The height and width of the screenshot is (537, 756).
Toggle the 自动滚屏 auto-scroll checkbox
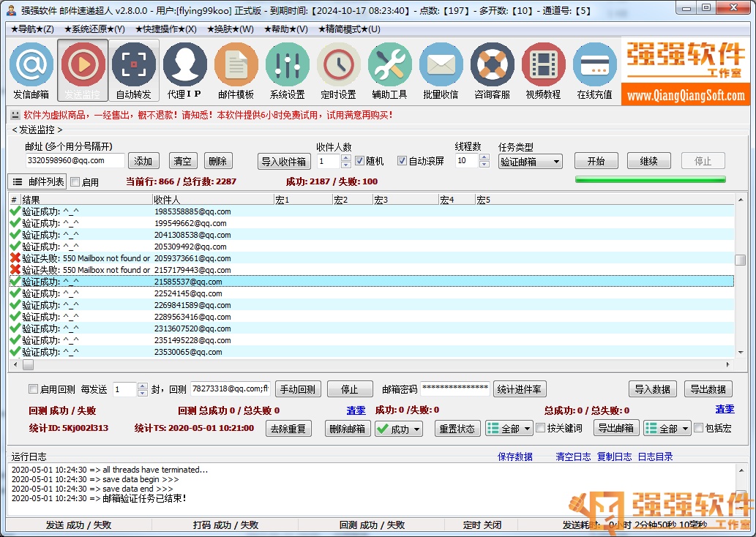click(402, 160)
